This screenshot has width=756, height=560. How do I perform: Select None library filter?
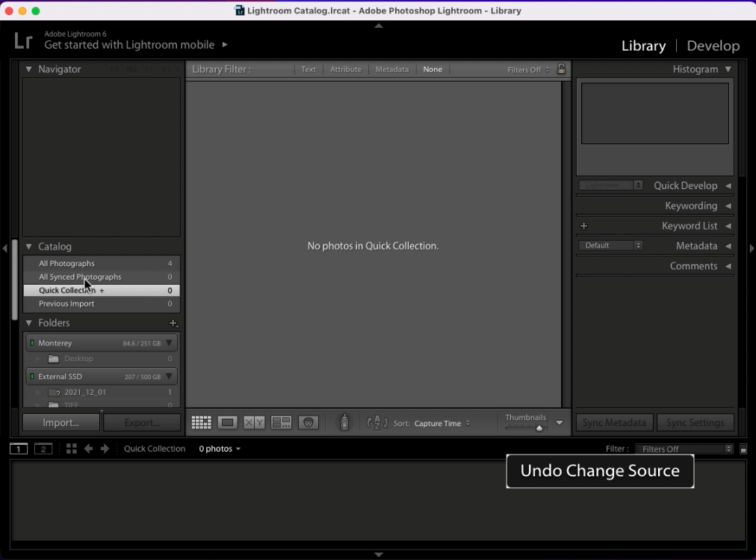click(433, 70)
